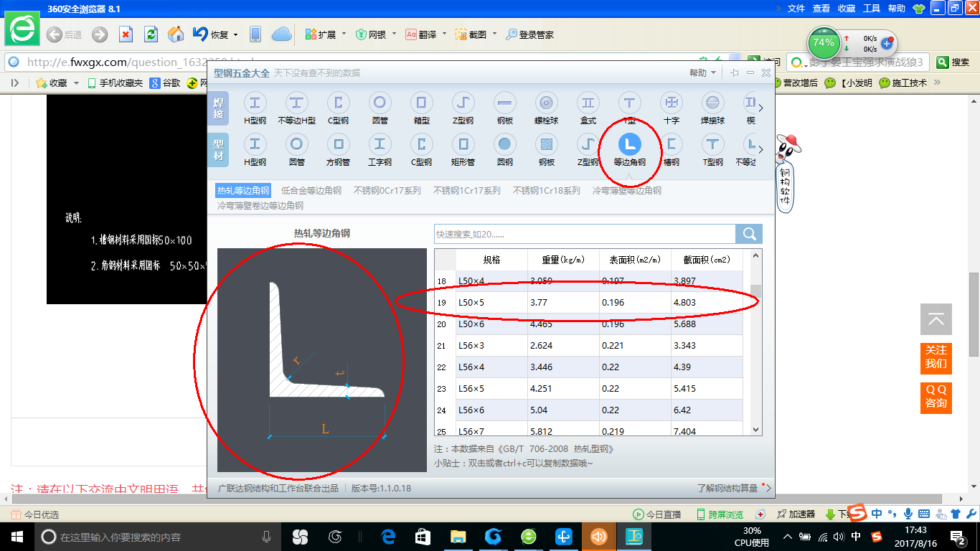Click the 74% memory accelerator ball
This screenshot has width=980, height=551.
(x=824, y=43)
